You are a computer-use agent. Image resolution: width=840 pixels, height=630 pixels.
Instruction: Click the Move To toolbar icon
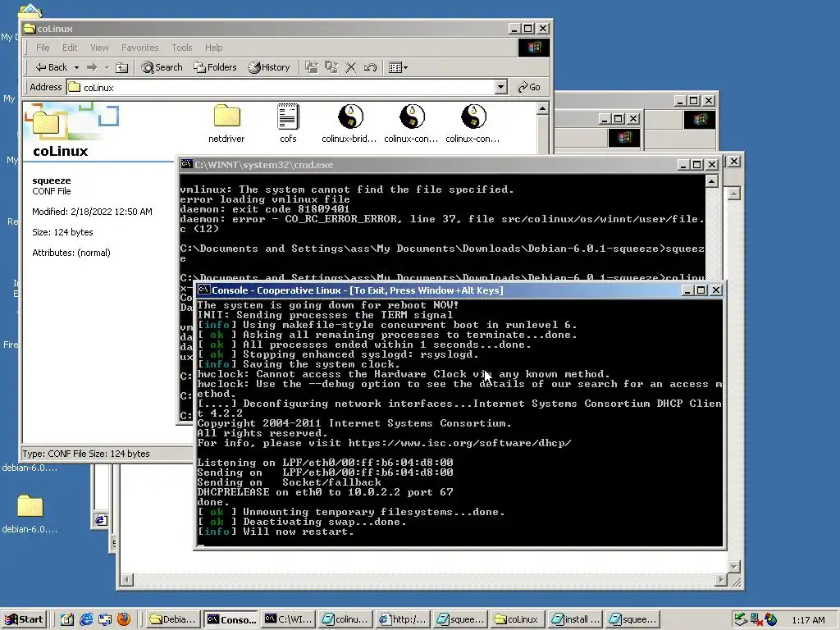click(311, 67)
